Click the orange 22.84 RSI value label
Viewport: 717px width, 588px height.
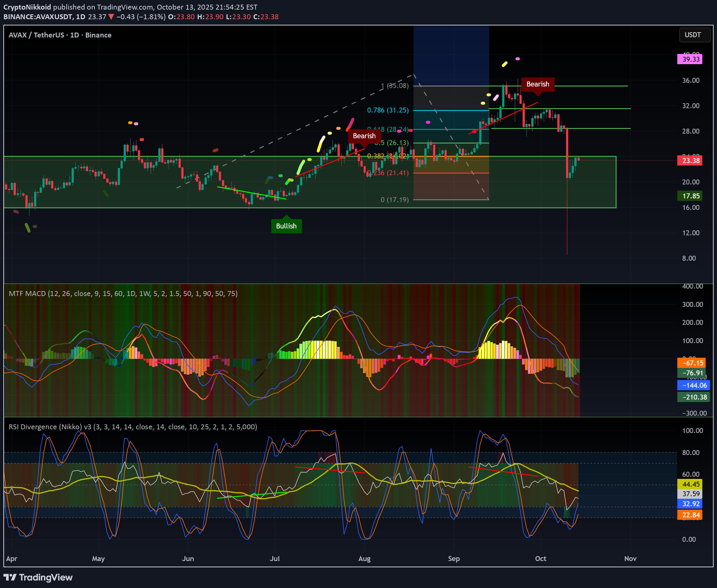[x=690, y=515]
